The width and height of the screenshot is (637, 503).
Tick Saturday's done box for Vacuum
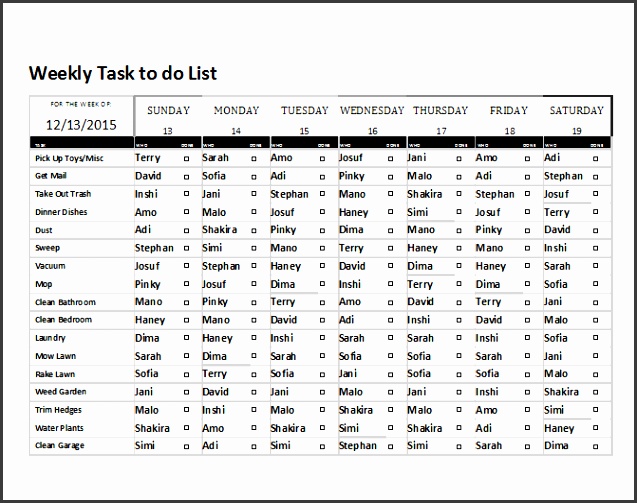596,266
